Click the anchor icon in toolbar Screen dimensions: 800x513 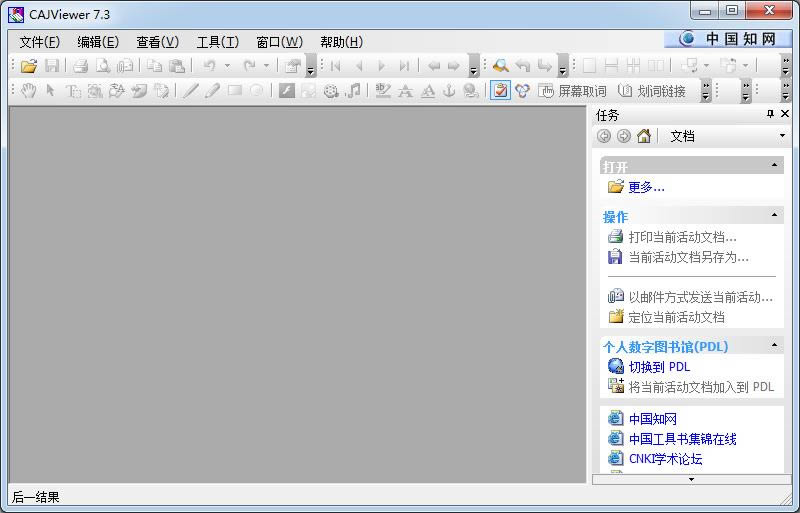tap(449, 91)
